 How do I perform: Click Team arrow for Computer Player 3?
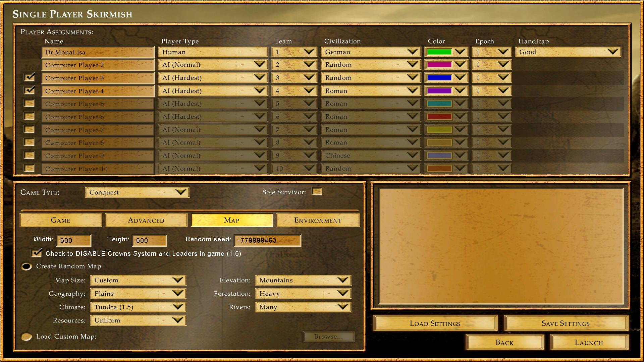[309, 78]
